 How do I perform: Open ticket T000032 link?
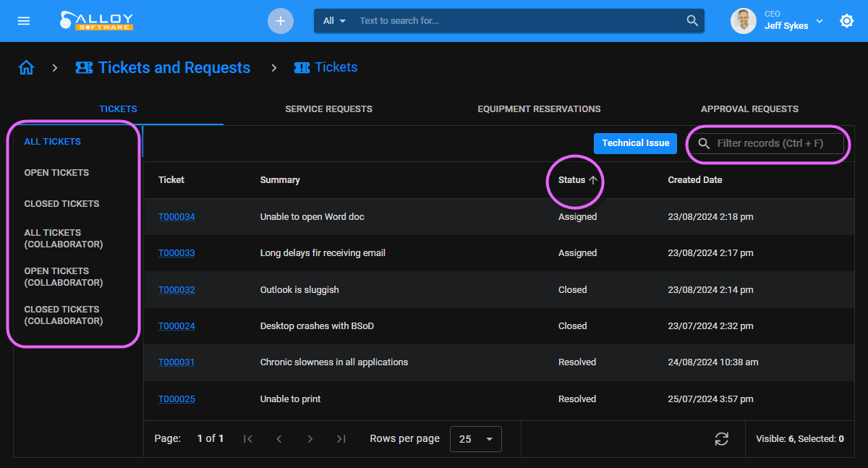[176, 290]
